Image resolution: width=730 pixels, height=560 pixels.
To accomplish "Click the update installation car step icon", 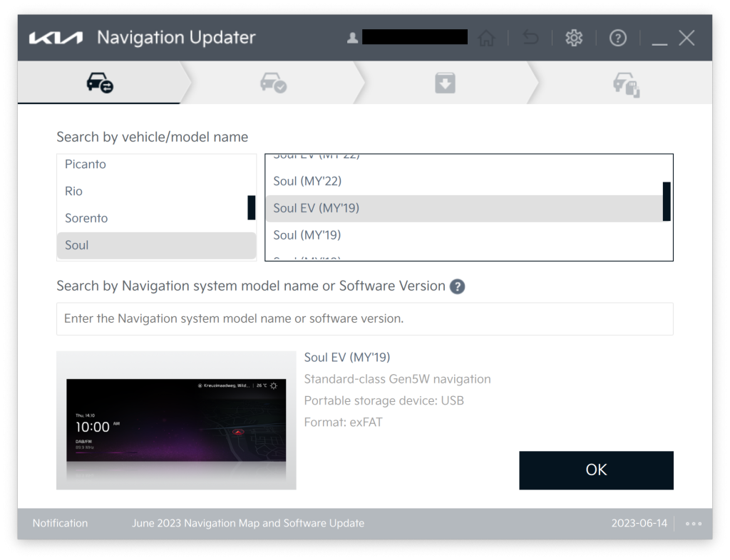I will tap(625, 82).
